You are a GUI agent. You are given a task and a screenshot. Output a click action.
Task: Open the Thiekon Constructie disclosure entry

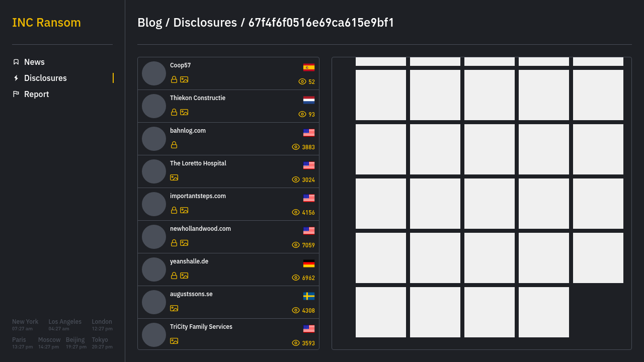pos(228,106)
